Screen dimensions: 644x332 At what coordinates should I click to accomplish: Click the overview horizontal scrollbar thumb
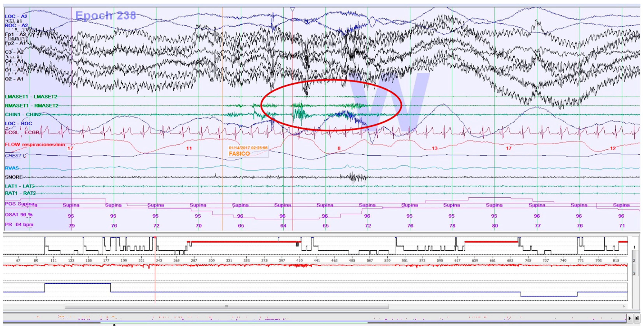[227, 306]
